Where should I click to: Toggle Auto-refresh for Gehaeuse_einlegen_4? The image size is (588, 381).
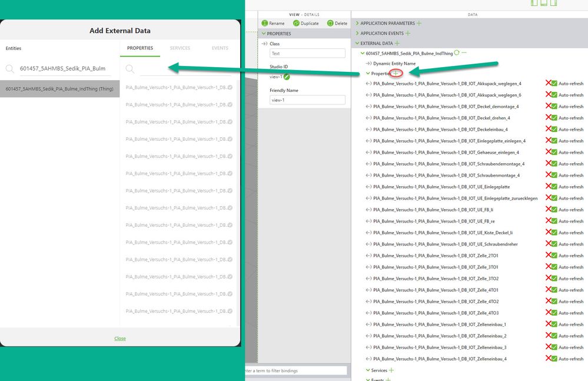click(554, 153)
